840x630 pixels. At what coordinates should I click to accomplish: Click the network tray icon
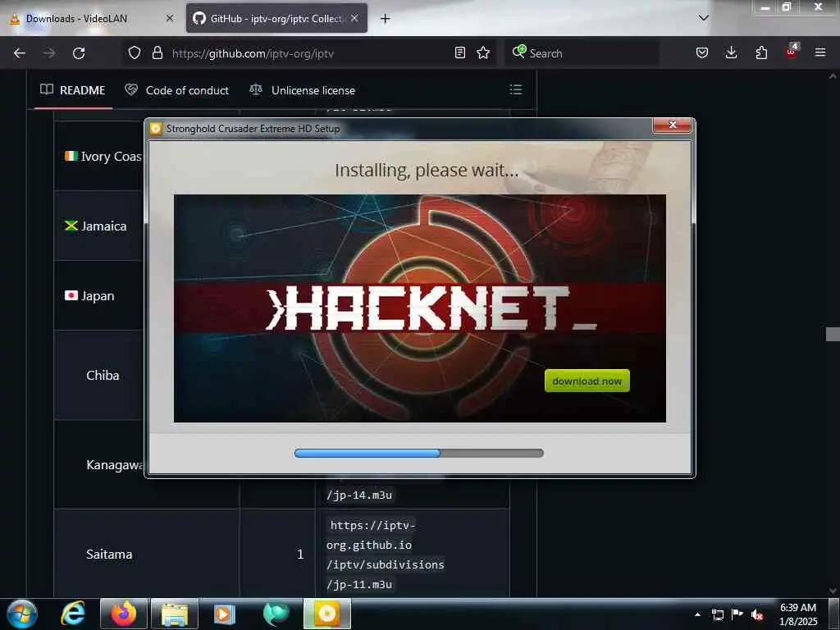click(x=717, y=614)
